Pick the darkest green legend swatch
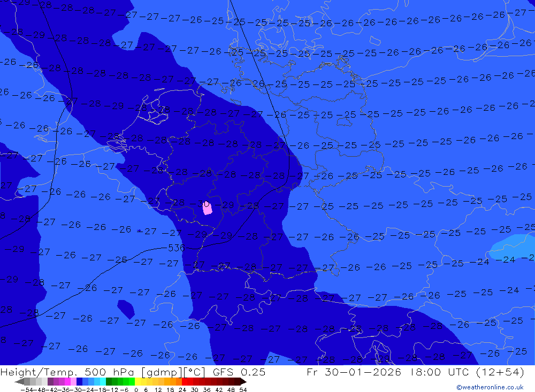 (109, 381)
